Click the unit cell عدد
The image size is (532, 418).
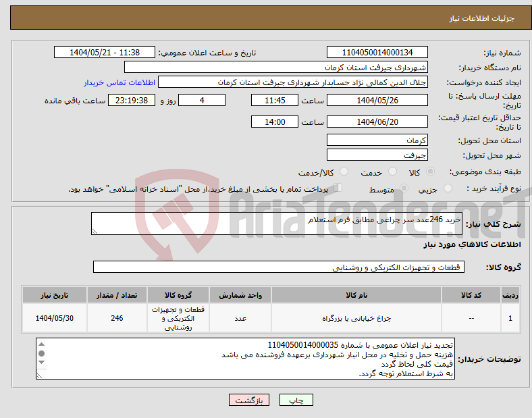[240, 318]
